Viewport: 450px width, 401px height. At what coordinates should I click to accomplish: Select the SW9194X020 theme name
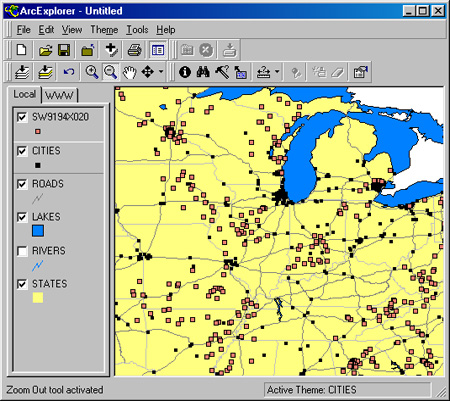pos(60,117)
